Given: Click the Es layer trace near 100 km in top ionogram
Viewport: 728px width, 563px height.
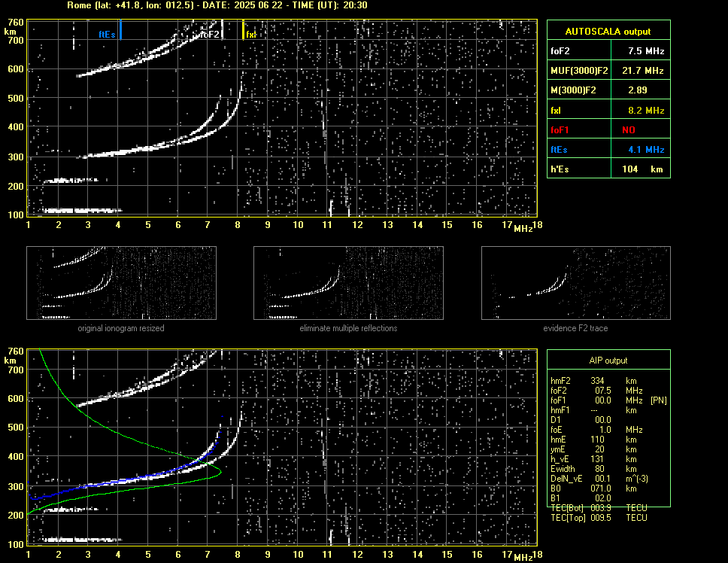Looking at the screenshot, I should (82, 211).
